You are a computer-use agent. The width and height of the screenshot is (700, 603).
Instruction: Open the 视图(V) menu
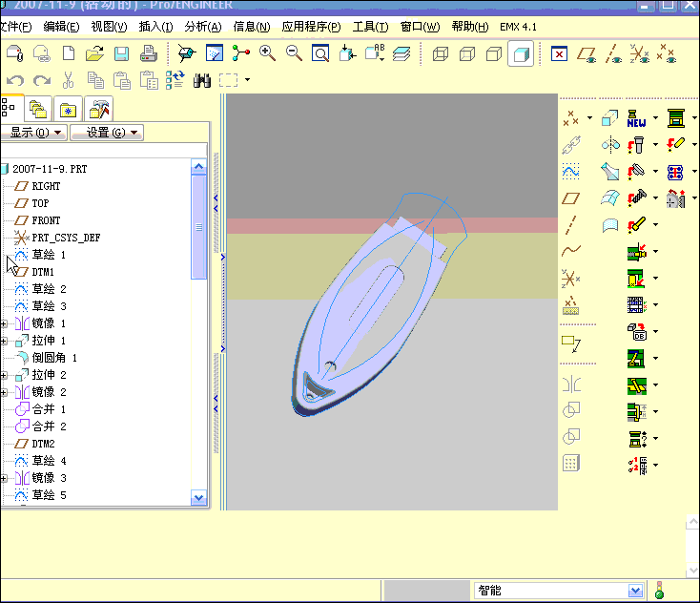pos(109,27)
